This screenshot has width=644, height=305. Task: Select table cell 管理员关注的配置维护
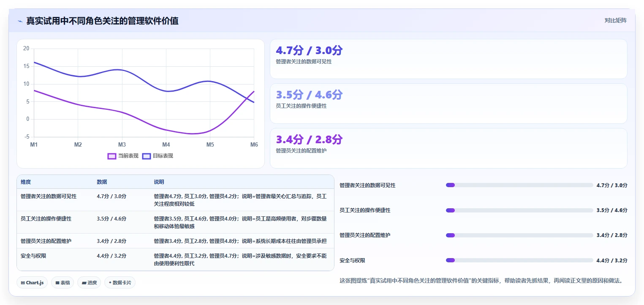click(x=46, y=241)
